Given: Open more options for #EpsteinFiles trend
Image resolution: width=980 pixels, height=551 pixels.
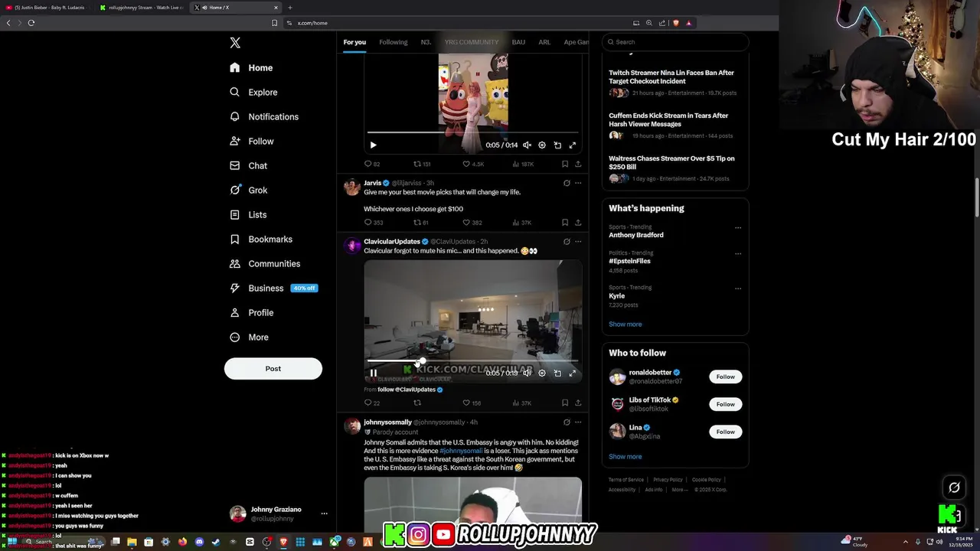Looking at the screenshot, I should [x=738, y=253].
